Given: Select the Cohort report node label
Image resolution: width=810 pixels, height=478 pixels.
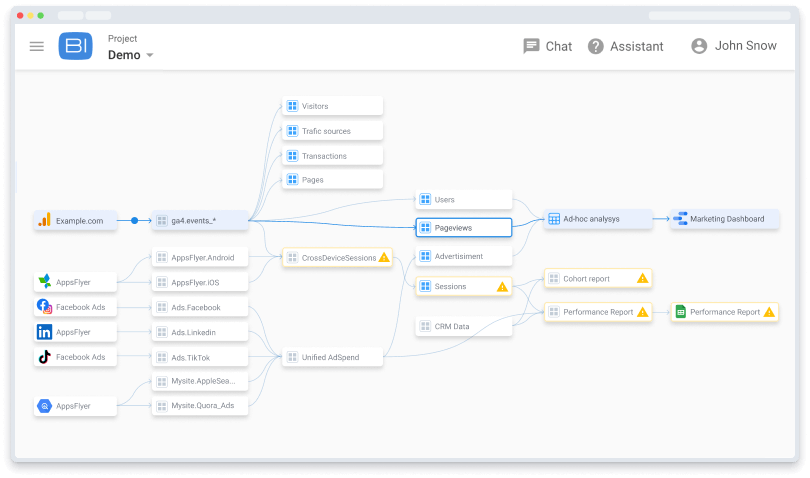Looking at the screenshot, I should click(x=586, y=279).
